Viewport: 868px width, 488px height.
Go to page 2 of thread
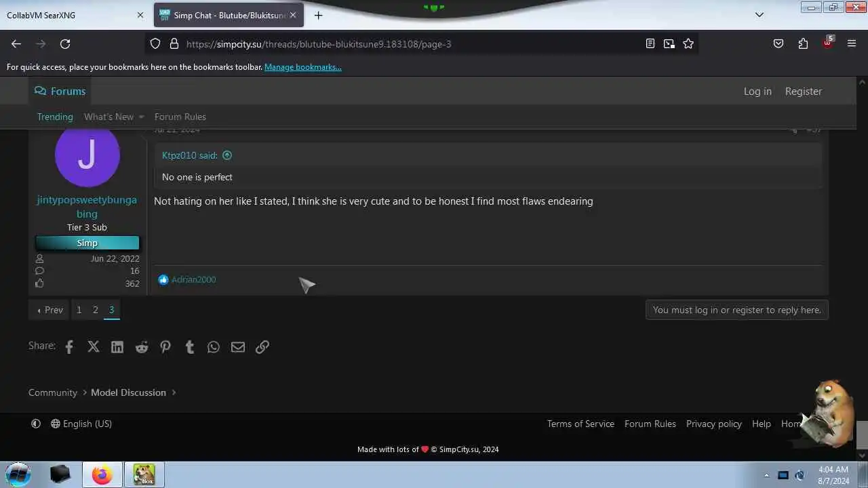tap(96, 310)
